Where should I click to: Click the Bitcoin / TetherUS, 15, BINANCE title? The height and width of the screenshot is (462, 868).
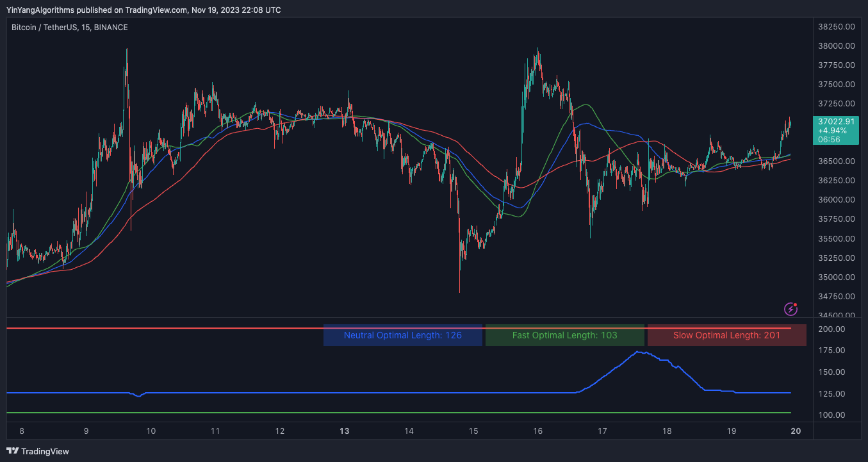click(70, 28)
